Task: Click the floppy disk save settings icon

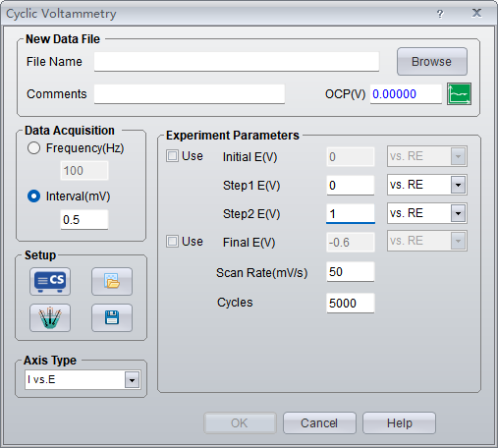Action: click(112, 317)
